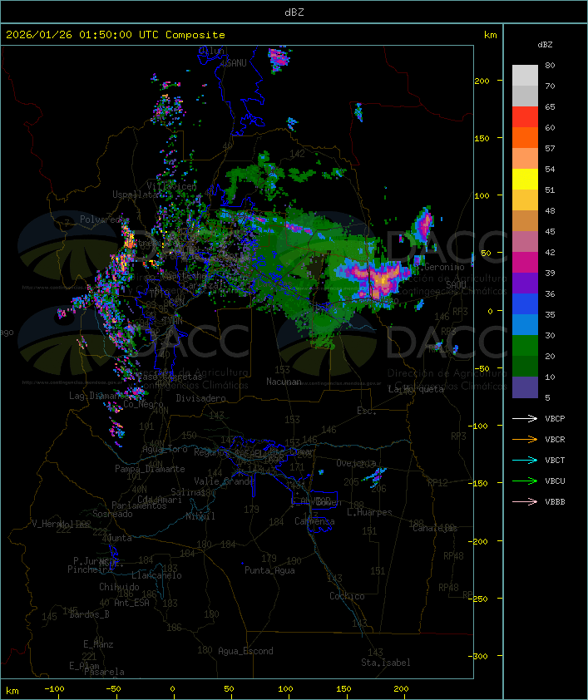588x700 pixels.
Task: Click the small magenta echo near Ovejeria
Action: coord(375,477)
